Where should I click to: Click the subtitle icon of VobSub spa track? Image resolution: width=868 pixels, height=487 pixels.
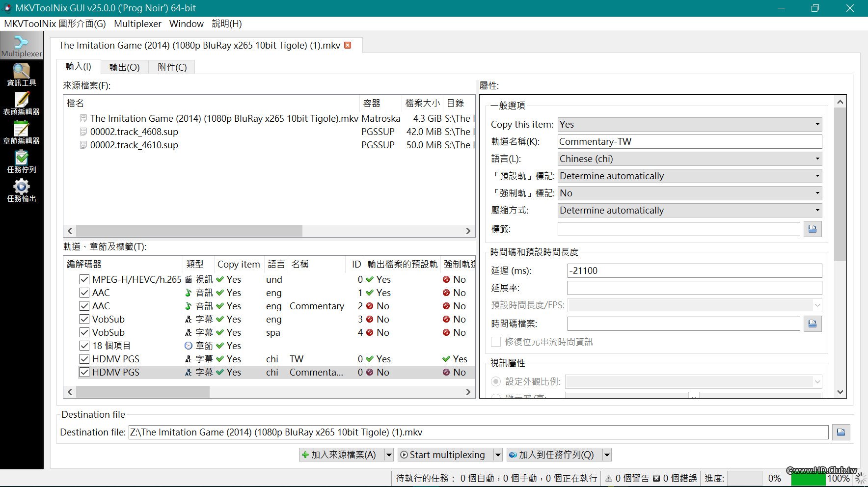tap(189, 332)
